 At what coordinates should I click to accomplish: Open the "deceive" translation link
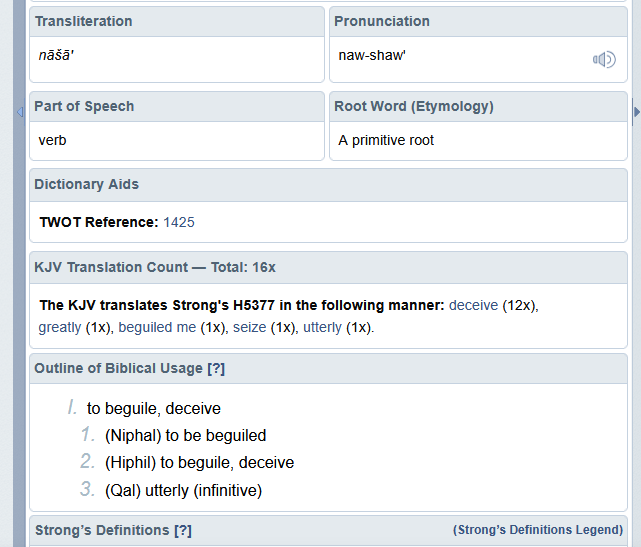(473, 305)
